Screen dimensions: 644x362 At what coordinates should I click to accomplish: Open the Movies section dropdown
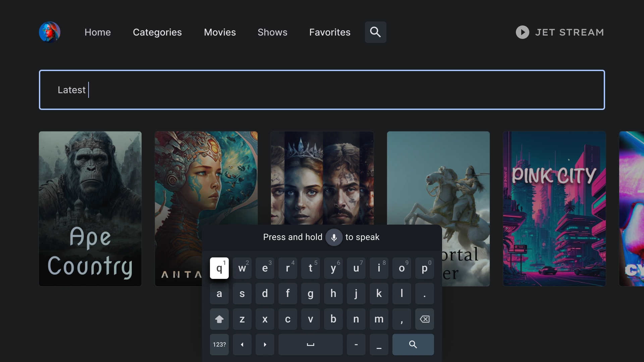tap(220, 32)
